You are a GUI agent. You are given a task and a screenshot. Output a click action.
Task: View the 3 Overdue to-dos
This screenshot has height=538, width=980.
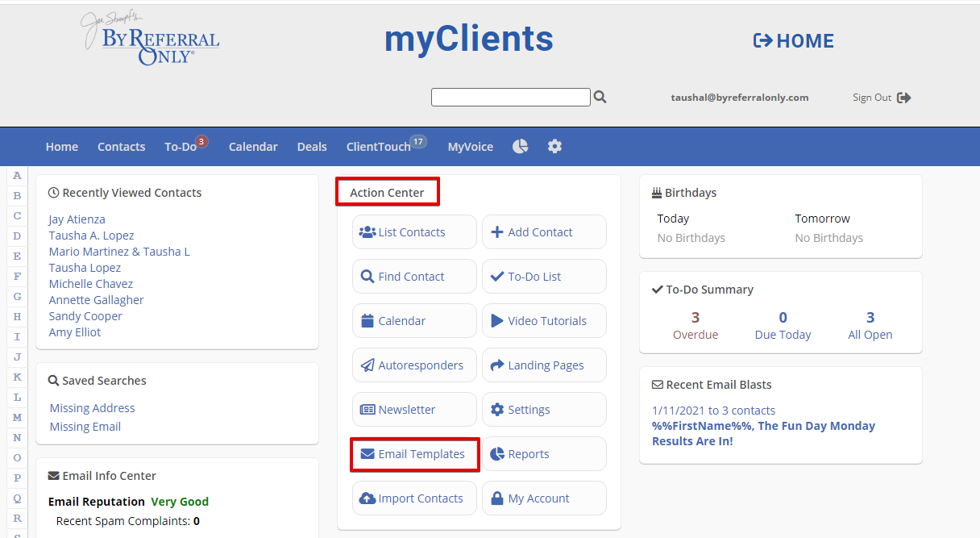pos(696,325)
